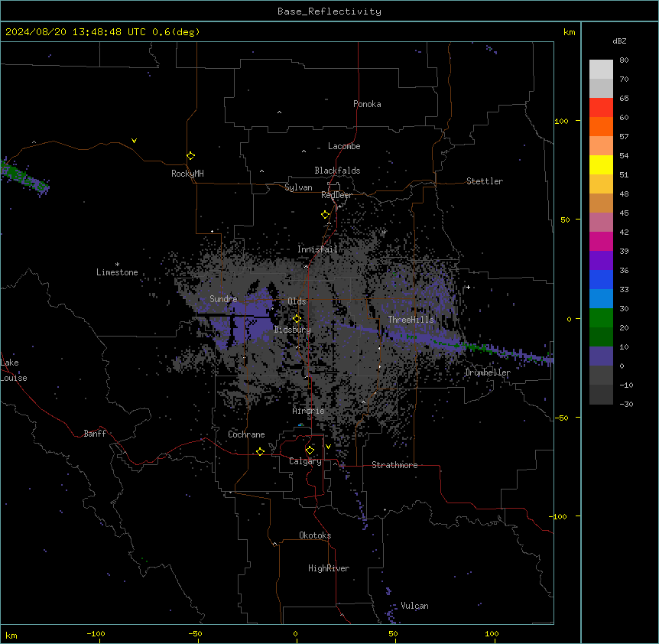The width and height of the screenshot is (659, 644).
Task: Click the Ponoka city label
Action: tap(367, 104)
